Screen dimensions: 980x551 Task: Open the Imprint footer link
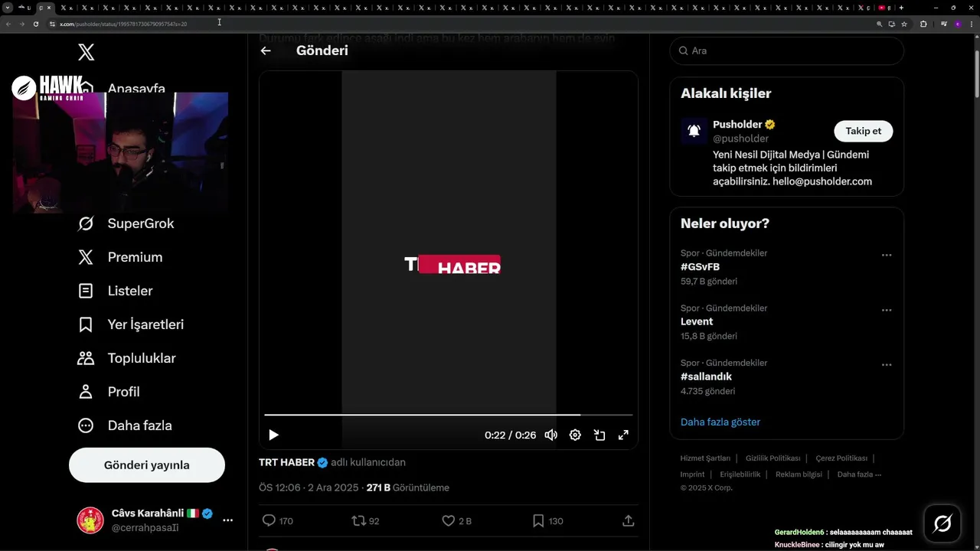point(692,474)
